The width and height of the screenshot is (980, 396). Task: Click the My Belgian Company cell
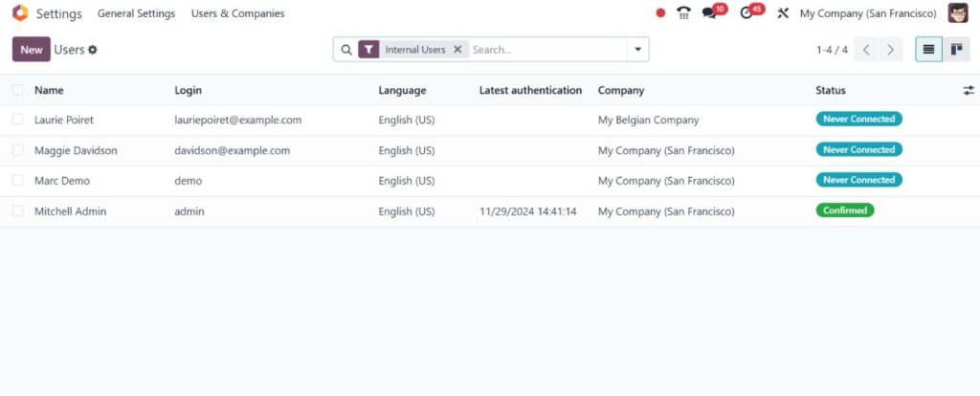pos(648,120)
